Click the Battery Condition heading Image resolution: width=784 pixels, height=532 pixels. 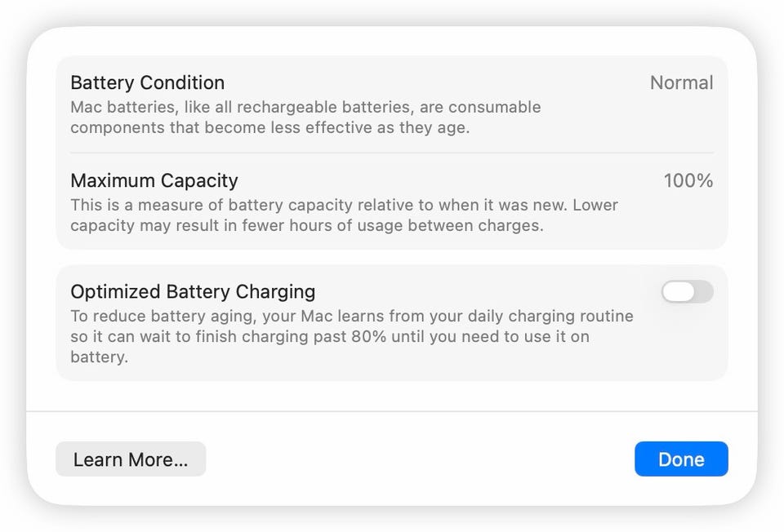147,82
